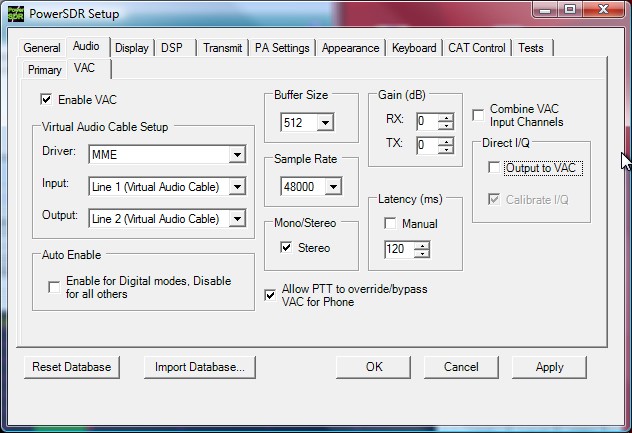The width and height of the screenshot is (632, 433).
Task: Switch to the Primary audio sub-tab
Action: 44,70
